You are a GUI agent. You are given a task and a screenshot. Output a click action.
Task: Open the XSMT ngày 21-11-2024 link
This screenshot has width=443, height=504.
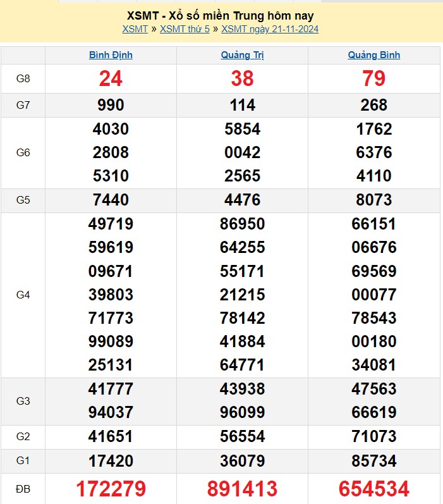[x=270, y=29]
